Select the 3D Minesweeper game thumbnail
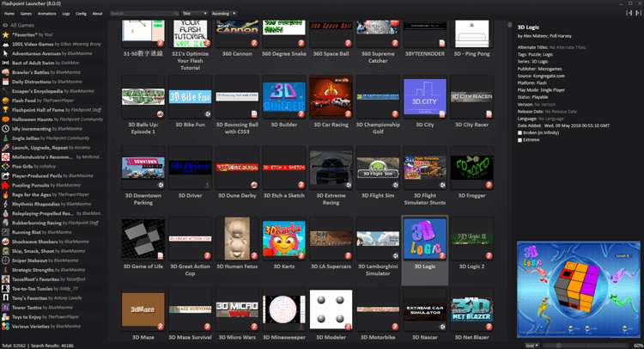Screen dimensions: 644x349 click(x=284, y=310)
